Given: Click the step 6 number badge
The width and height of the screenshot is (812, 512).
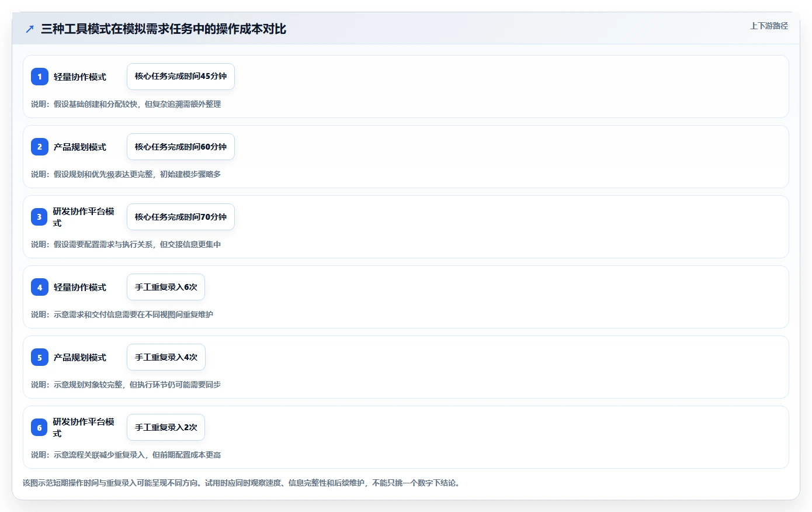Looking at the screenshot, I should (x=40, y=427).
